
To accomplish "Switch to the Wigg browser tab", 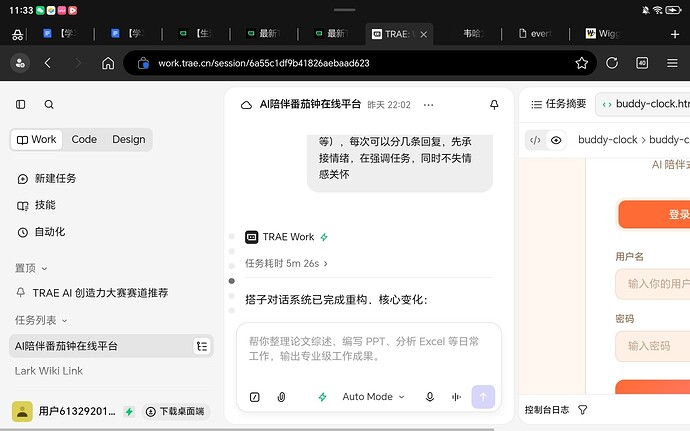I will 602,33.
